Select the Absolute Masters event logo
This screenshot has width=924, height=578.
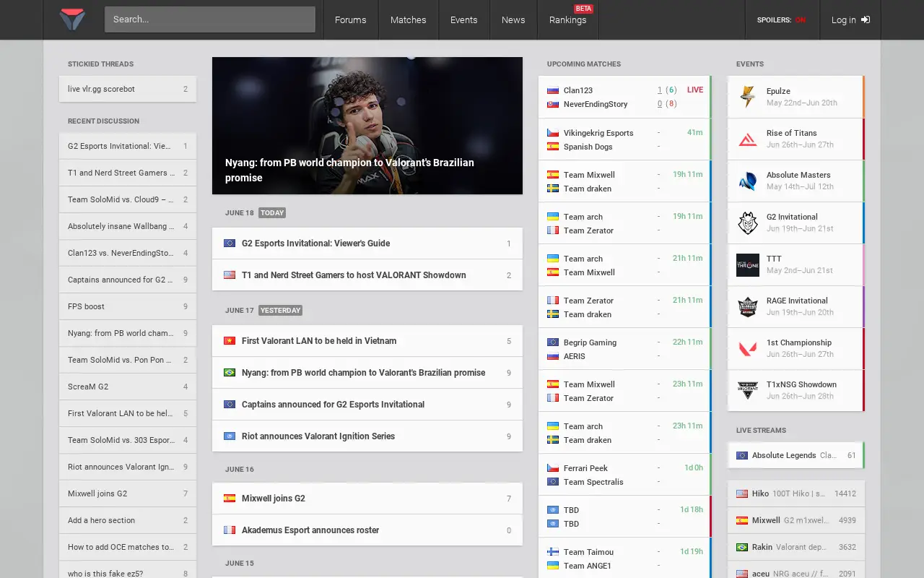[748, 181]
